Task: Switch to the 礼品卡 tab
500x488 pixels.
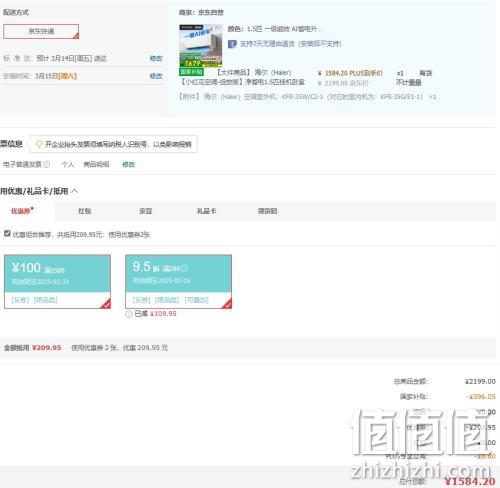Action: click(206, 211)
